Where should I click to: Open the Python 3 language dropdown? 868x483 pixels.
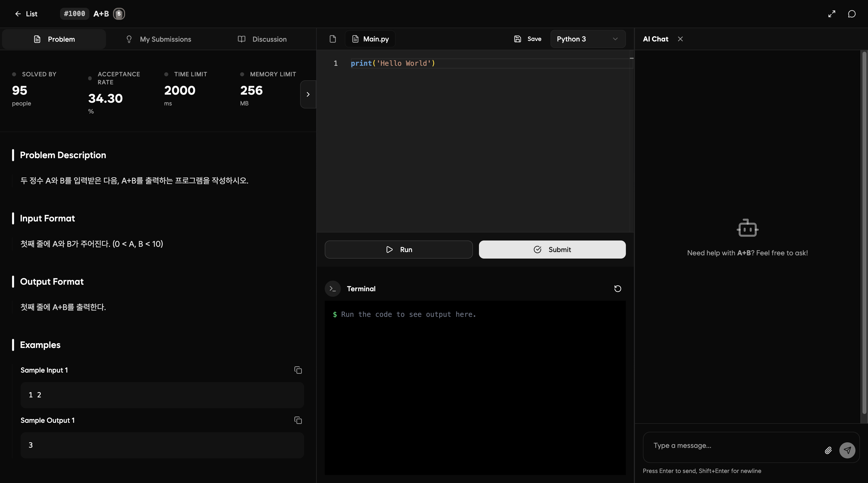(x=588, y=39)
